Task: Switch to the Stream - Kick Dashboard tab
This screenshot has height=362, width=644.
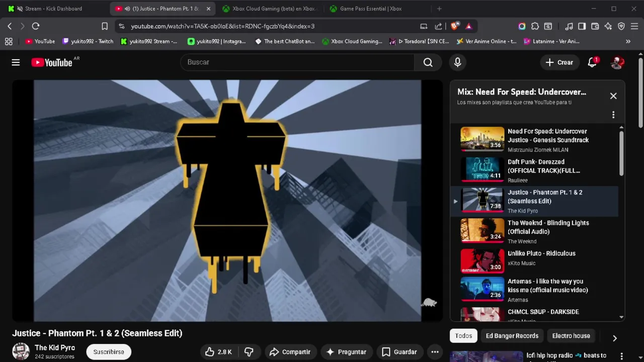Action: (x=53, y=9)
